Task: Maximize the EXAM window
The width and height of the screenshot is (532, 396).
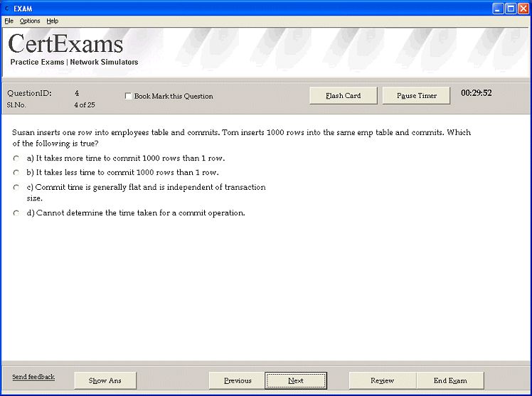Action: 511,9
